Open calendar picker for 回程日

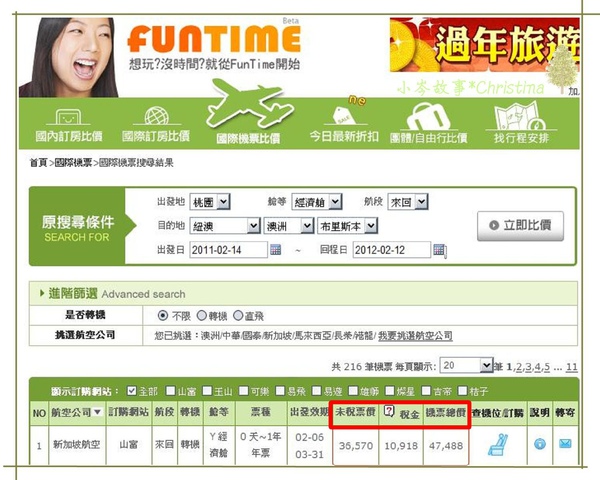440,250
